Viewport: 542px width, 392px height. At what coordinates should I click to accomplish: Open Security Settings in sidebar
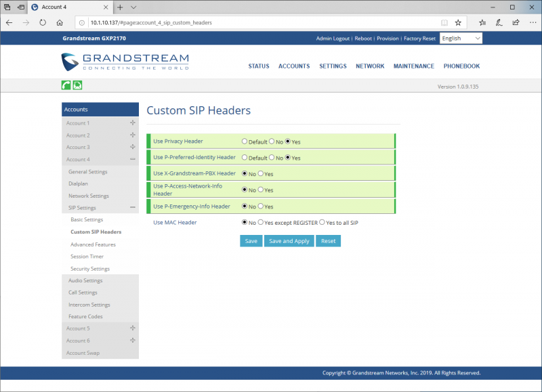(90, 269)
